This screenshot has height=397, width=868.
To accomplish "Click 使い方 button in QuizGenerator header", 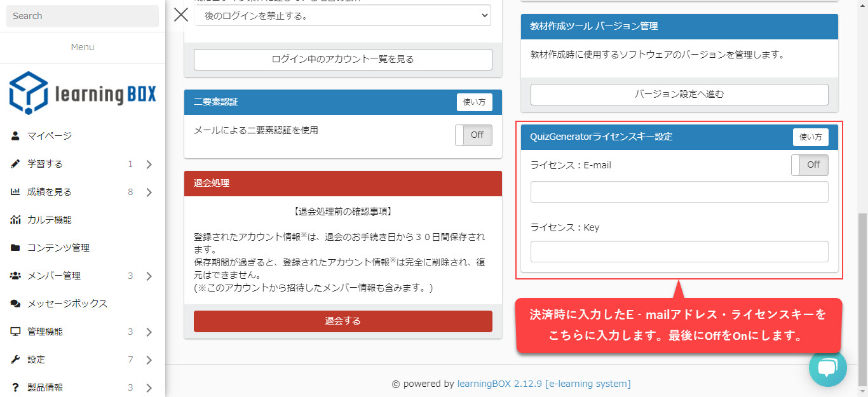I will coord(810,137).
